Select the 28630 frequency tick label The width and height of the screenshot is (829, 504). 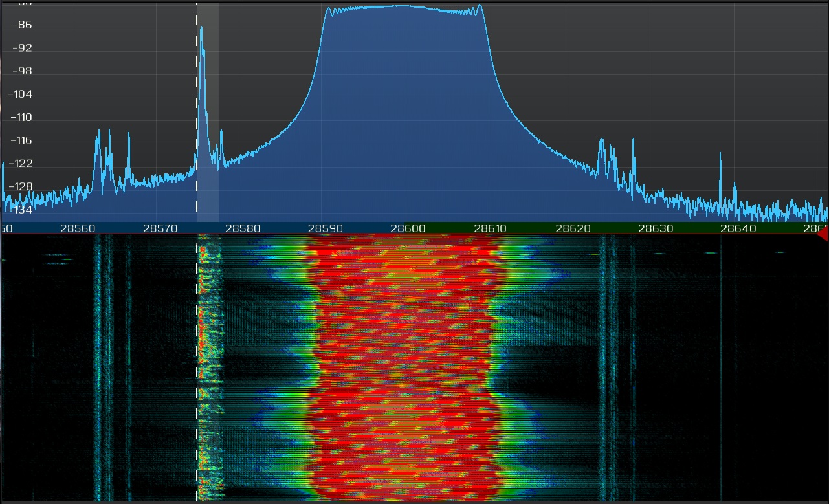click(x=652, y=228)
